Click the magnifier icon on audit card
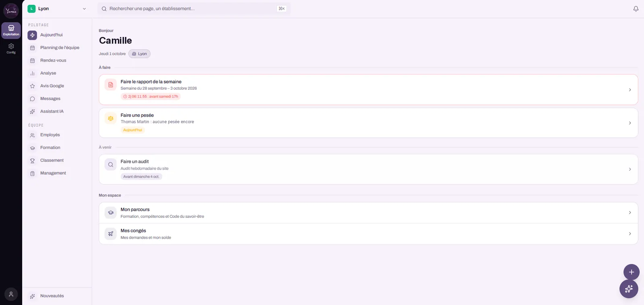This screenshot has height=305, width=644. coord(111,165)
